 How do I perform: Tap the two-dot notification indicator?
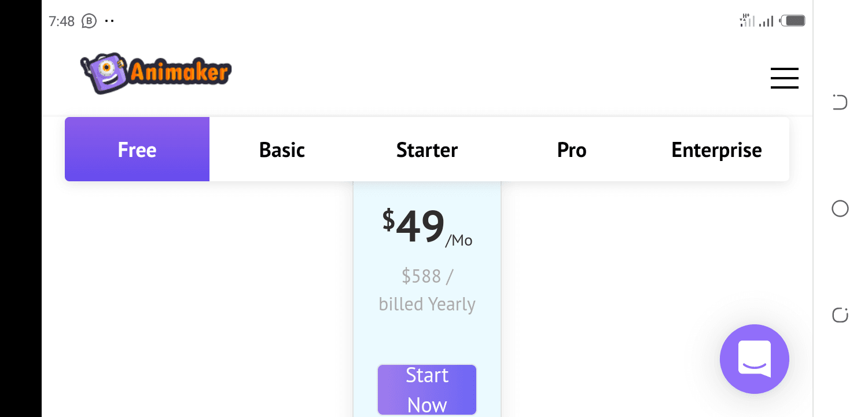click(109, 21)
